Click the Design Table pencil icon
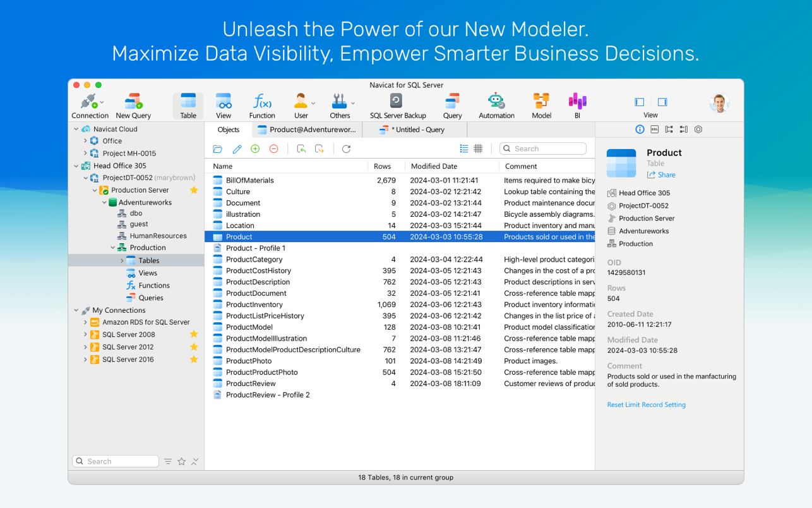Image resolution: width=812 pixels, height=508 pixels. 237,148
